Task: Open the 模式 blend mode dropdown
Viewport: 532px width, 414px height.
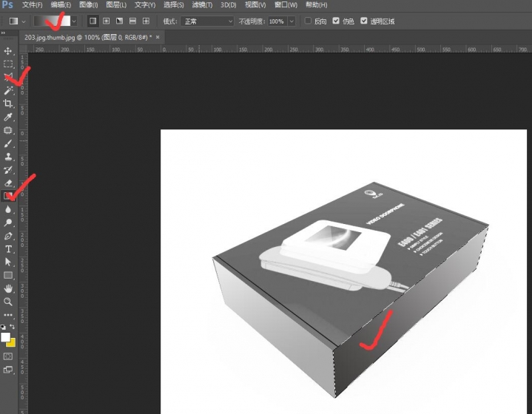Action: tap(207, 21)
